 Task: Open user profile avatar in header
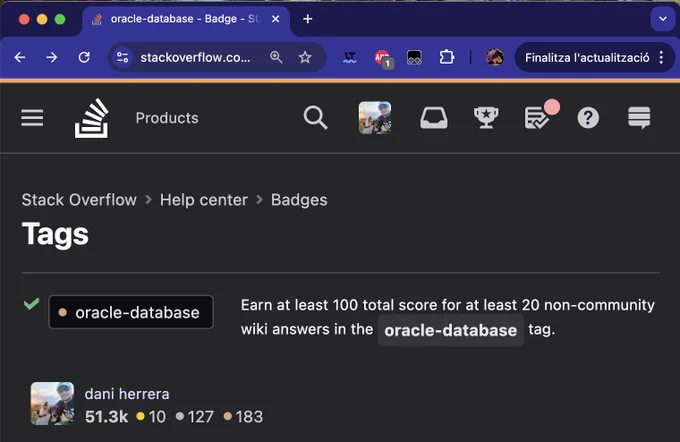(x=375, y=118)
